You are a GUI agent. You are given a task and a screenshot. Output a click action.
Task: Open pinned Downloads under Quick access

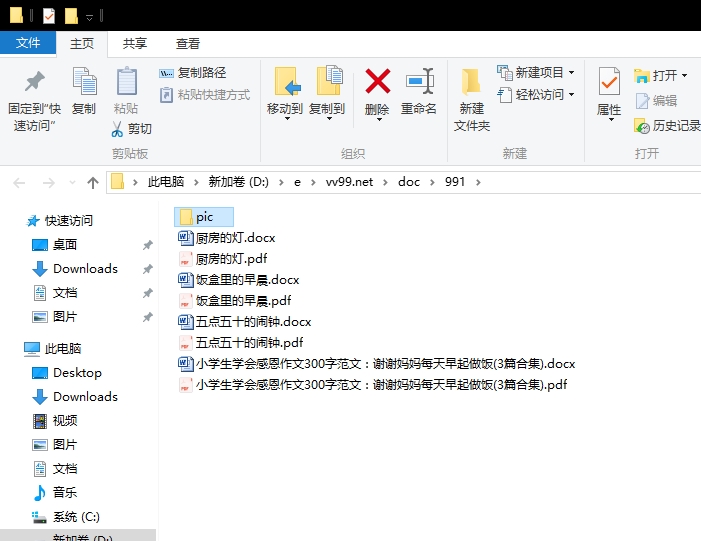click(x=75, y=269)
